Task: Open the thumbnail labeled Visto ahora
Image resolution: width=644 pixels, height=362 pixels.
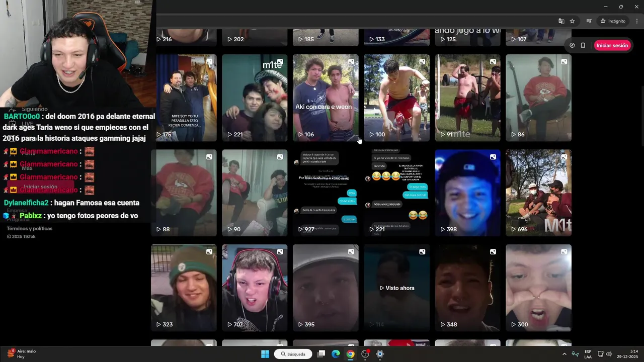Action: point(396,288)
